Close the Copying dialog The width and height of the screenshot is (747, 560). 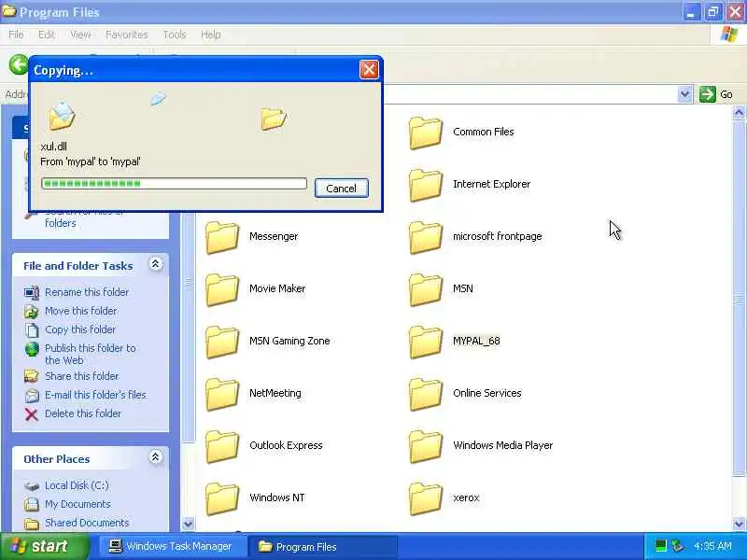pos(369,70)
